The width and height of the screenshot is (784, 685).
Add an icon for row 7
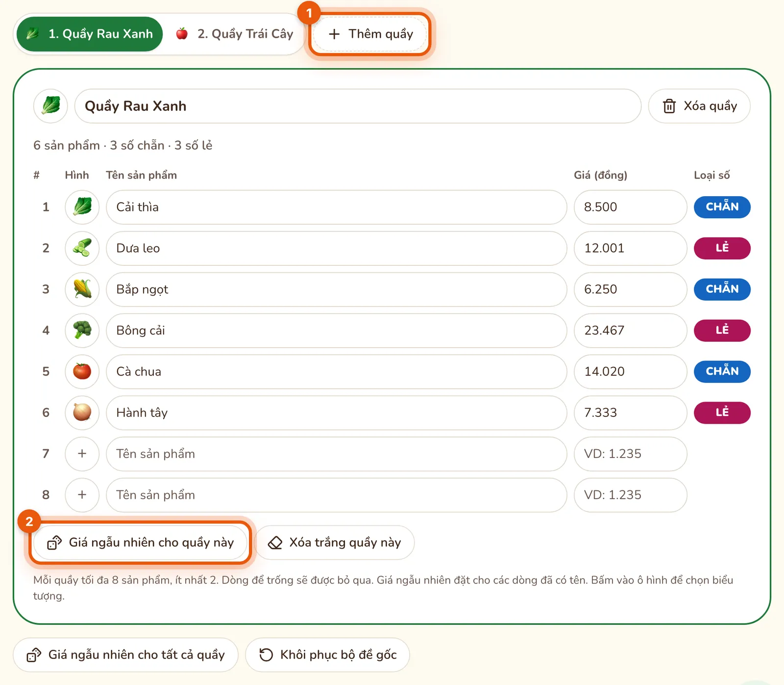82,454
